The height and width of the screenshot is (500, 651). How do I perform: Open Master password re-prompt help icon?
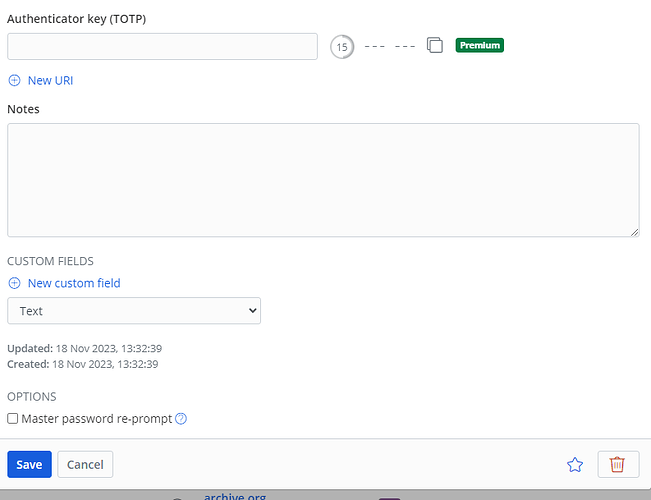click(x=181, y=419)
